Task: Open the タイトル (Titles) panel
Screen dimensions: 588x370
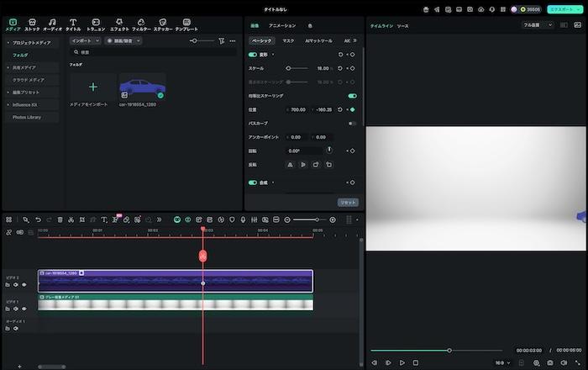Action: pos(73,23)
